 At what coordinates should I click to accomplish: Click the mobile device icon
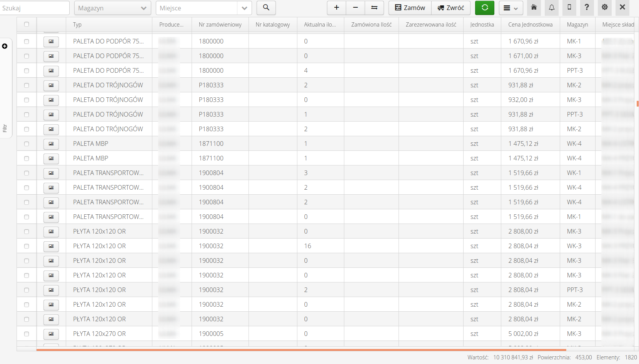tap(569, 7)
